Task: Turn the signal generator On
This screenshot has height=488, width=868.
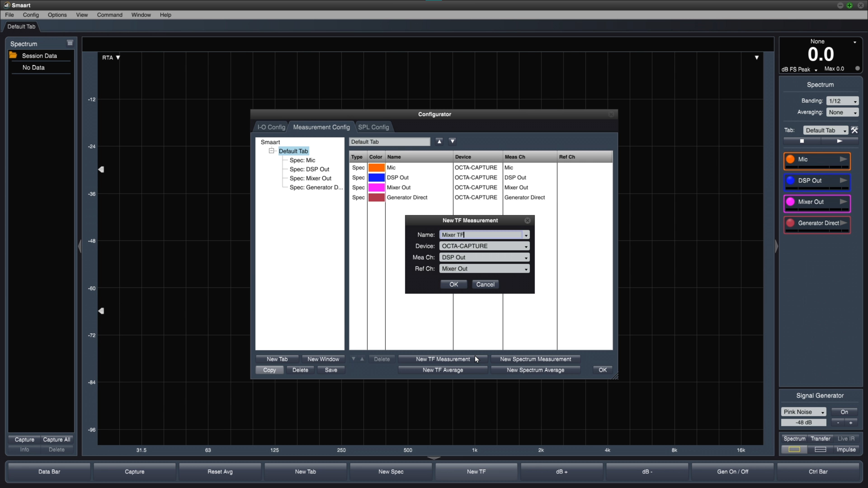Action: (844, 412)
